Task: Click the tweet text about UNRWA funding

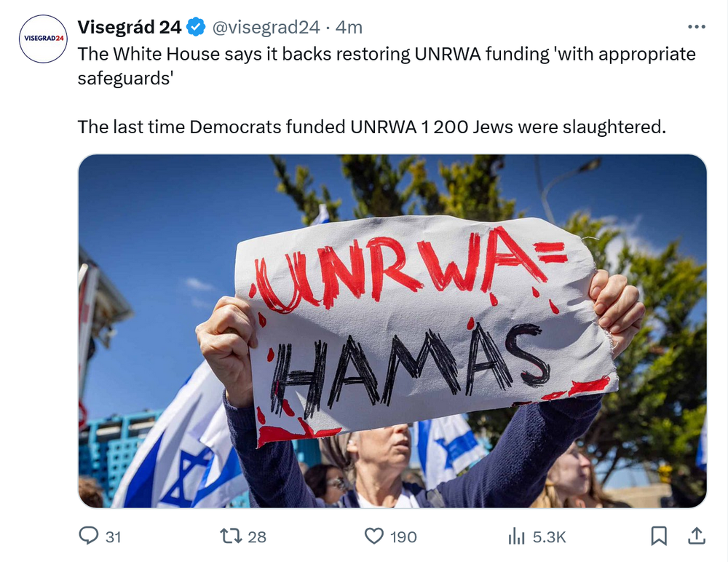Action: pos(387,66)
